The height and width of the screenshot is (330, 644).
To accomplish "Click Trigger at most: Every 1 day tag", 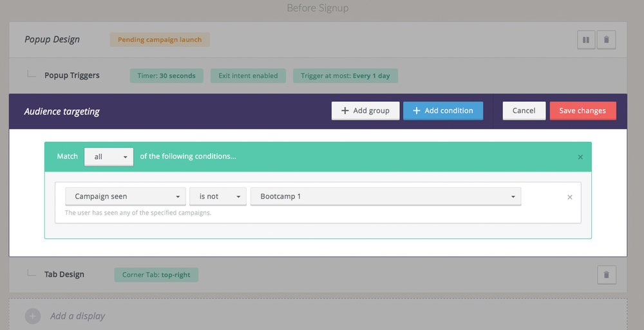I will pyautogui.click(x=345, y=75).
